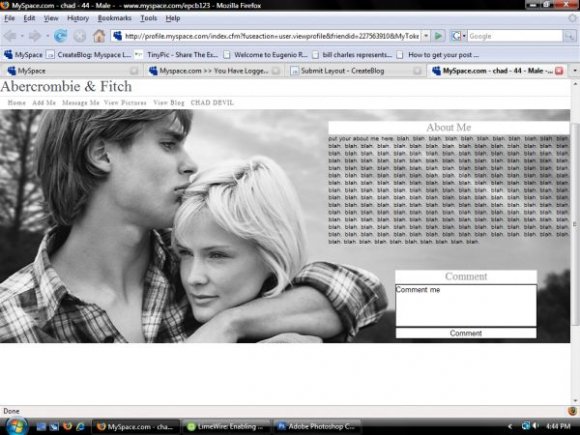Click the View Pictures profile link

(125, 103)
